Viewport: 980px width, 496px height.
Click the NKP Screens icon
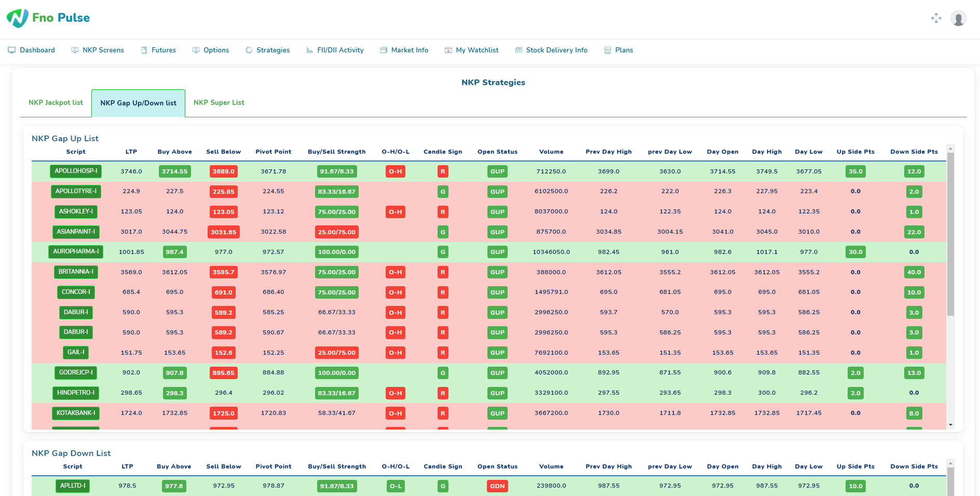(x=75, y=50)
